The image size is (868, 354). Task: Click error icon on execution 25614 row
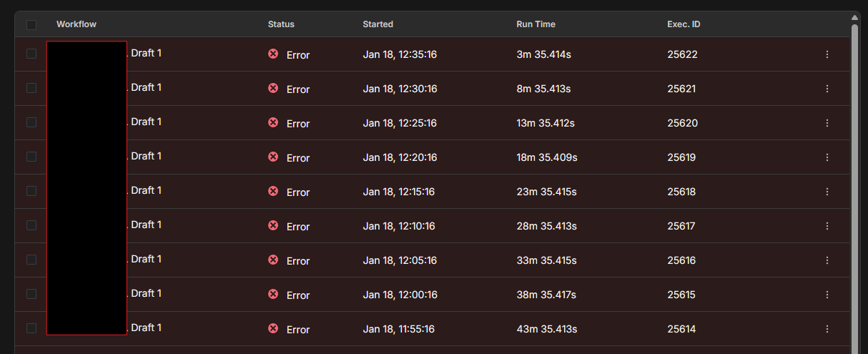[x=273, y=328]
